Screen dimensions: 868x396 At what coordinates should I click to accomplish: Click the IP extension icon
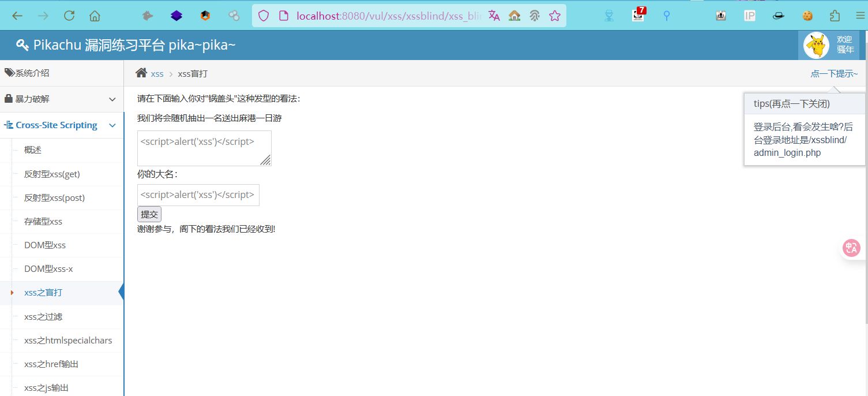point(750,16)
